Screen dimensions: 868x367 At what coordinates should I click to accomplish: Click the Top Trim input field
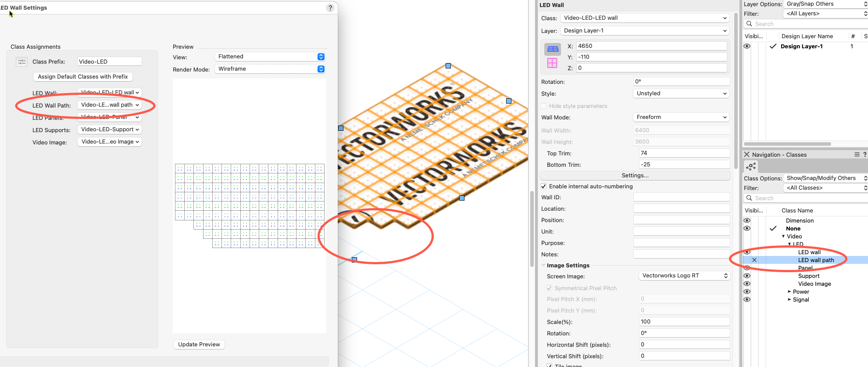pos(684,153)
